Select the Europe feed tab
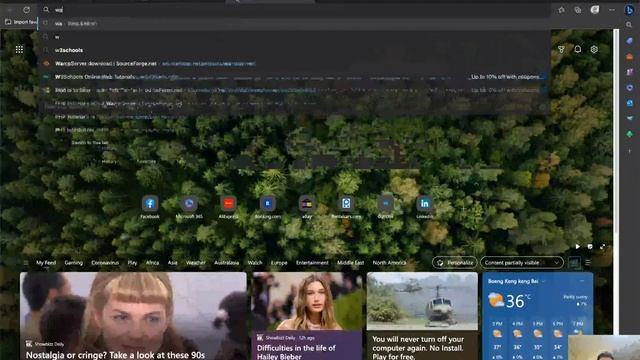The image size is (640, 360). 279,263
